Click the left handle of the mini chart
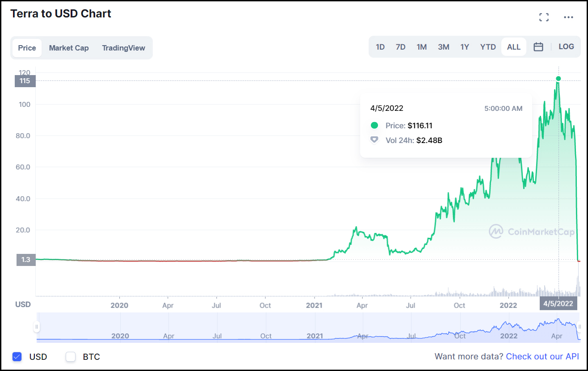588x371 pixels. [x=37, y=327]
